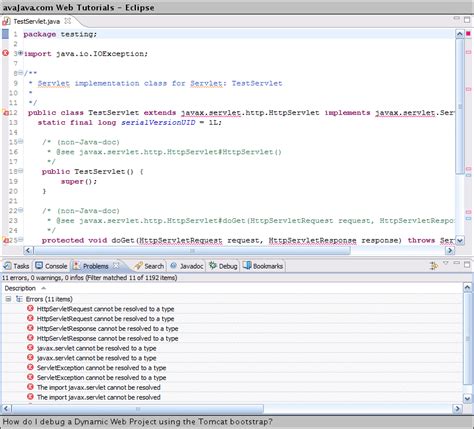Screen dimensions: 474x429
Task: Collapse the comment block at line 22
Action: 21,210
